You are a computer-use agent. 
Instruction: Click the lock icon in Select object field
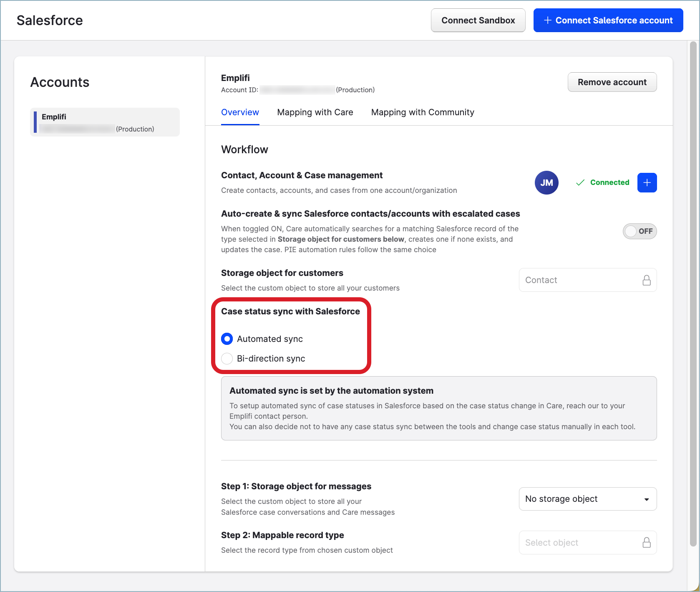pyautogui.click(x=647, y=542)
